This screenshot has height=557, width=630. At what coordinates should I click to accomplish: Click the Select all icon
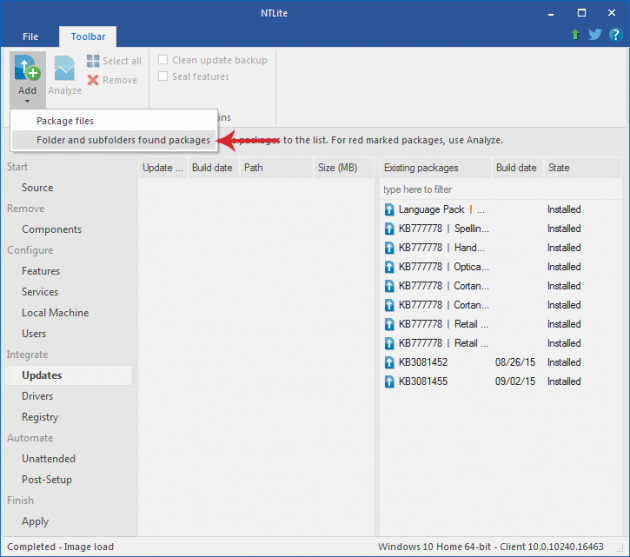(94, 61)
